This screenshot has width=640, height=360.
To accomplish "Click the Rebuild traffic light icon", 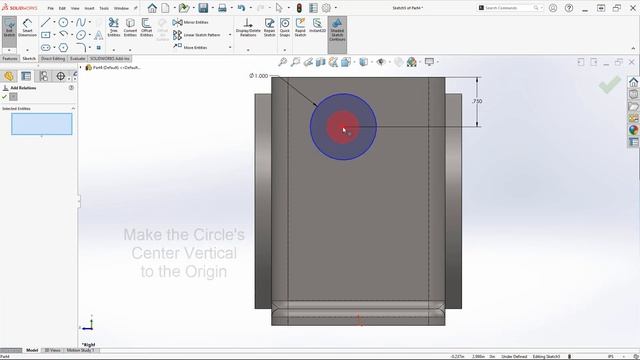I will click(x=299, y=8).
